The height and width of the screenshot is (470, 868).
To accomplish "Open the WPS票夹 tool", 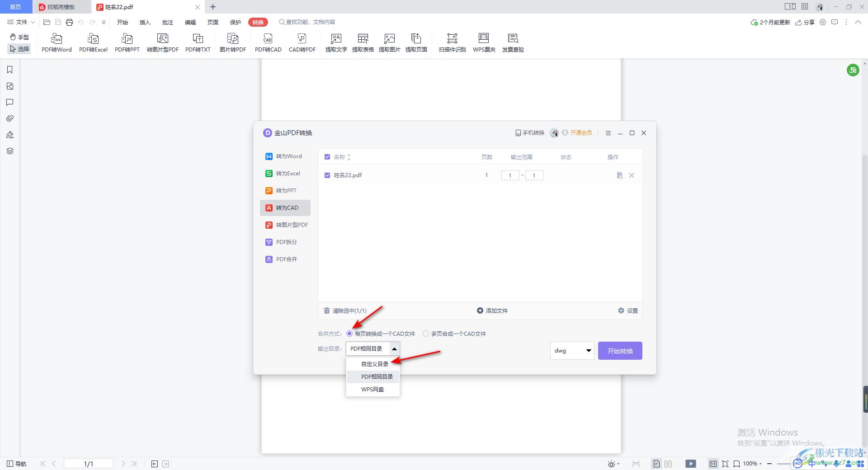I will coord(484,43).
